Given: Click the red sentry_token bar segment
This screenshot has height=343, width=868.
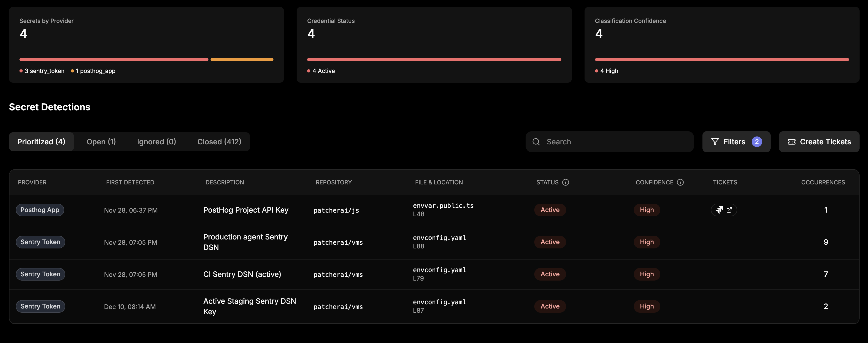Looking at the screenshot, I should click(x=113, y=60).
